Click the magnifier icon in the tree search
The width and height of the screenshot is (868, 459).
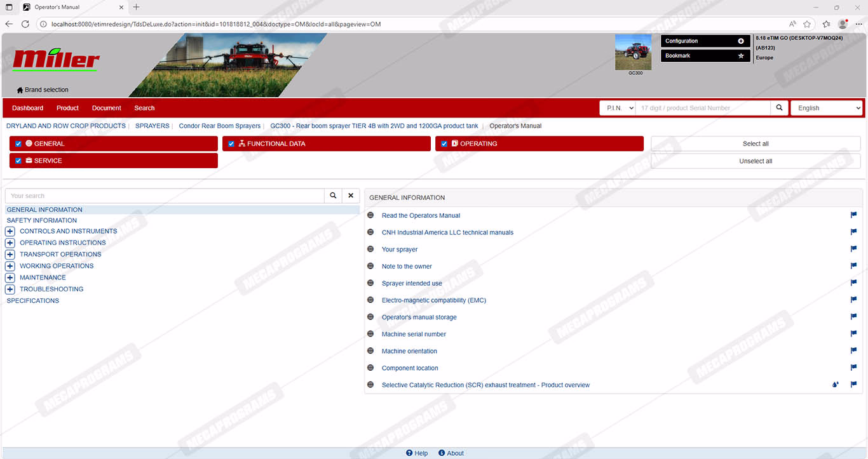(x=333, y=196)
